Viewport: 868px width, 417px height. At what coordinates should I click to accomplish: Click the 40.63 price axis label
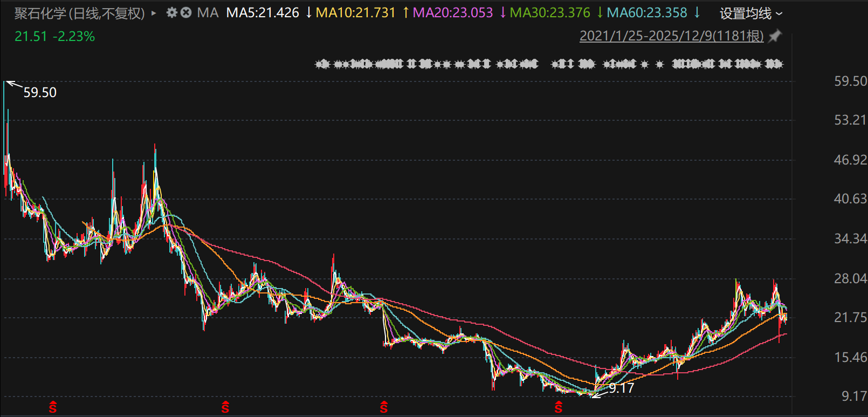pos(851,199)
